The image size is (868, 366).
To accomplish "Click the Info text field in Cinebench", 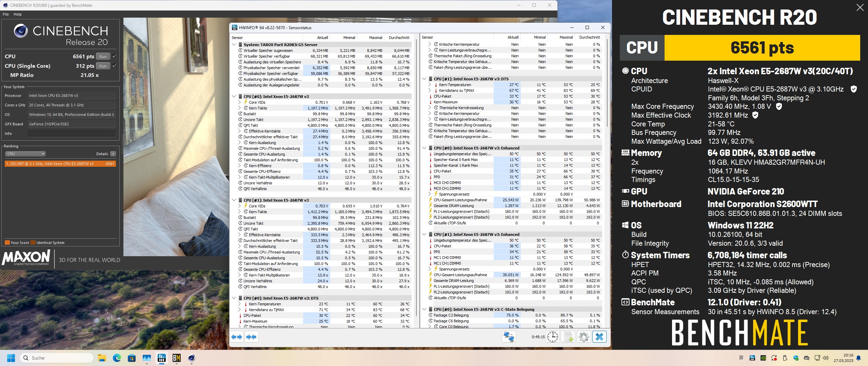I will point(72,134).
